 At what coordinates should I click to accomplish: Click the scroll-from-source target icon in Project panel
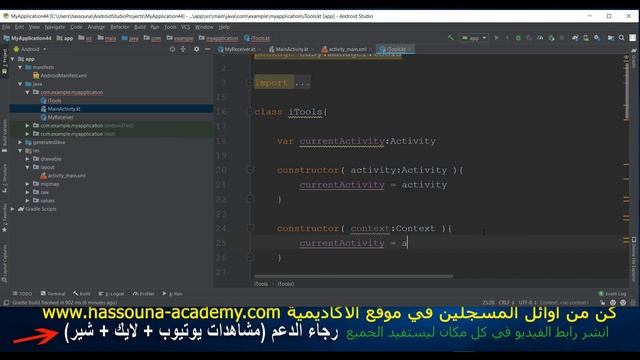[172, 49]
